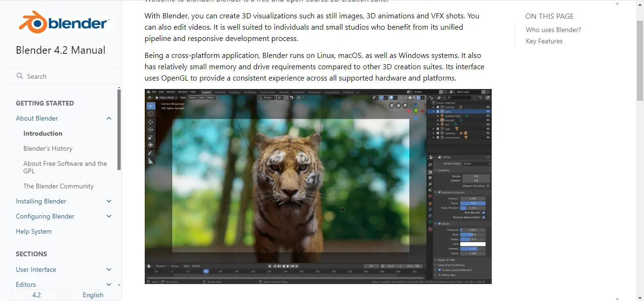Open the English language selector

click(x=93, y=295)
